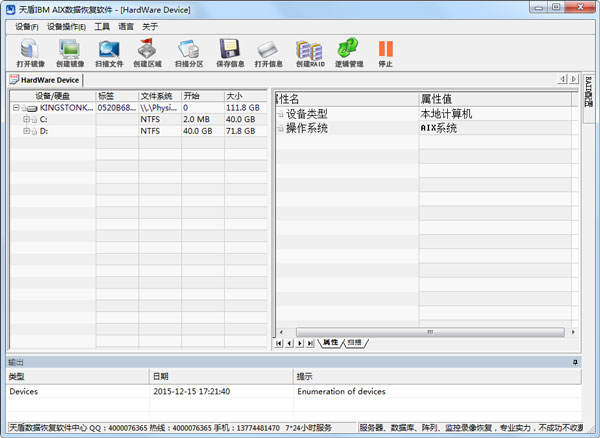Open the 设备(F) menu
The height and width of the screenshot is (438, 600).
(x=26, y=26)
